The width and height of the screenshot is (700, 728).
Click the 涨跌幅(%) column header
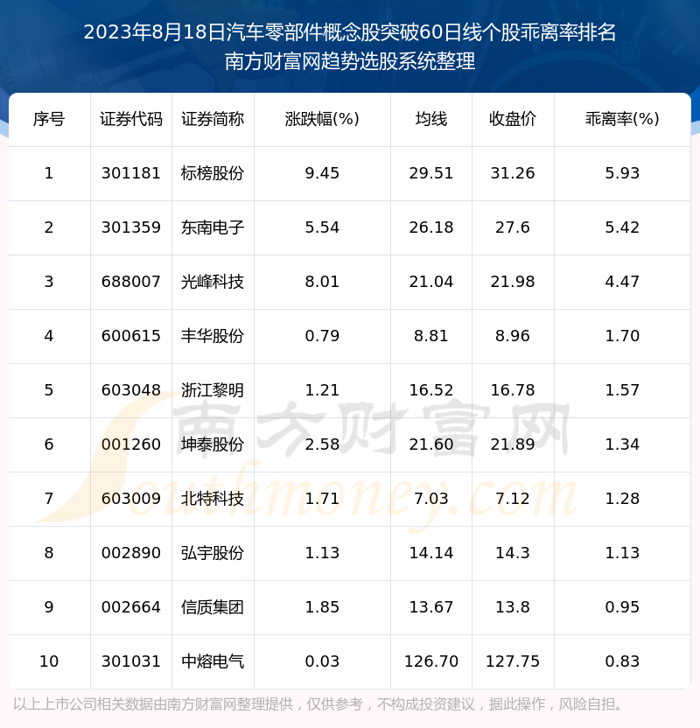pos(322,119)
